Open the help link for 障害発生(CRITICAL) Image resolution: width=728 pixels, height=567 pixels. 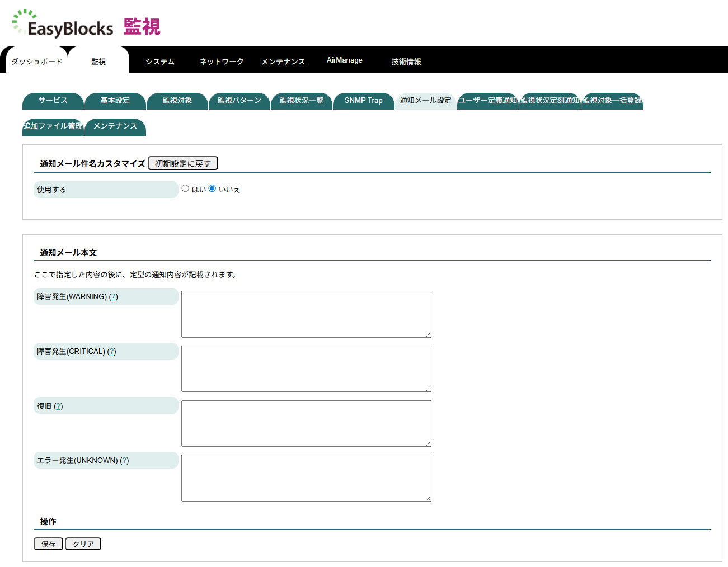pyautogui.click(x=112, y=351)
